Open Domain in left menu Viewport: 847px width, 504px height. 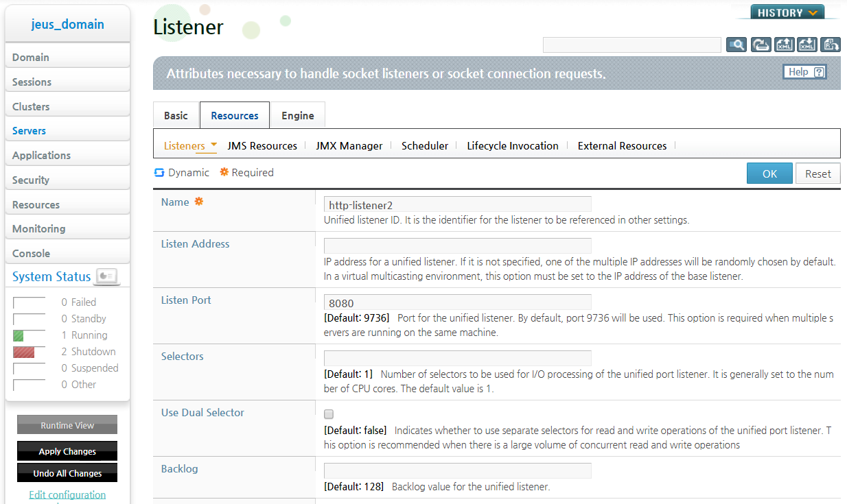tap(67, 57)
